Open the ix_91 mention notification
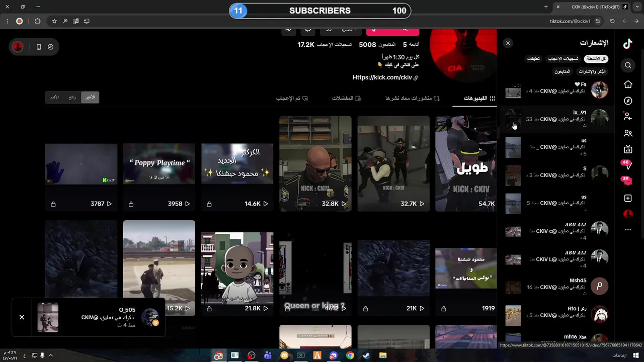644x362 pixels. click(x=556, y=119)
